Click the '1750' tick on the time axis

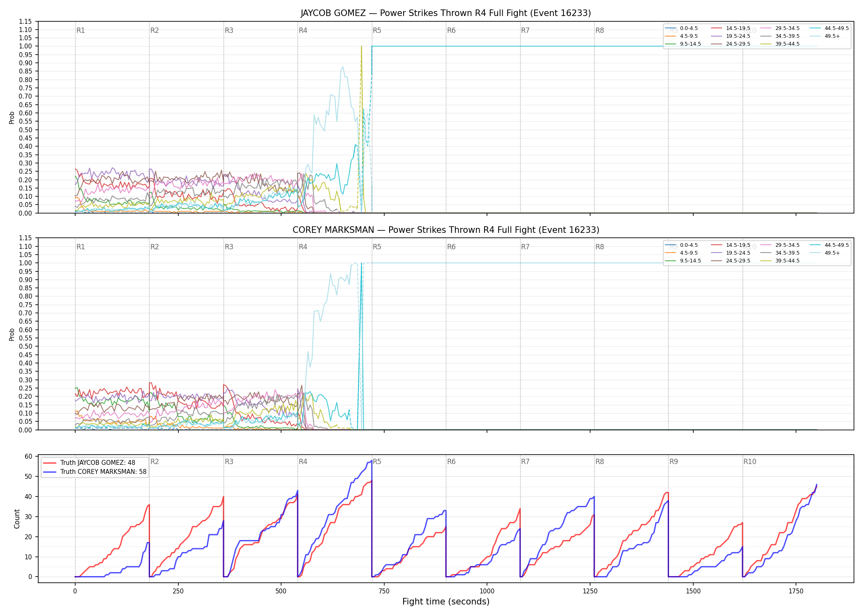click(796, 591)
